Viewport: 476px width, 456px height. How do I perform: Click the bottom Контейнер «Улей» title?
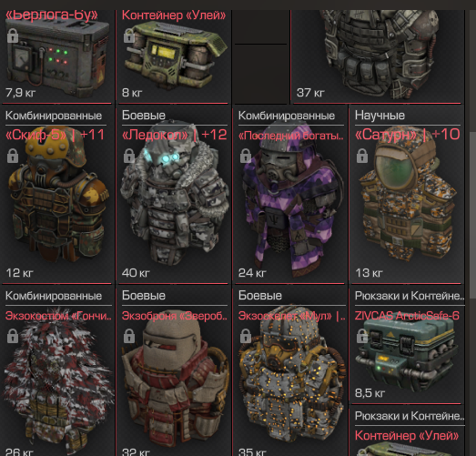coord(407,436)
